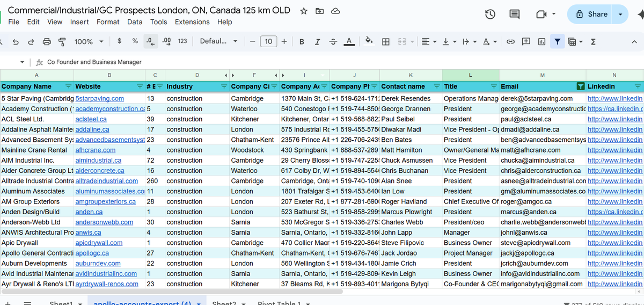The image size is (644, 305).
Task: Open filter views table dropdown
Action: click(x=575, y=41)
